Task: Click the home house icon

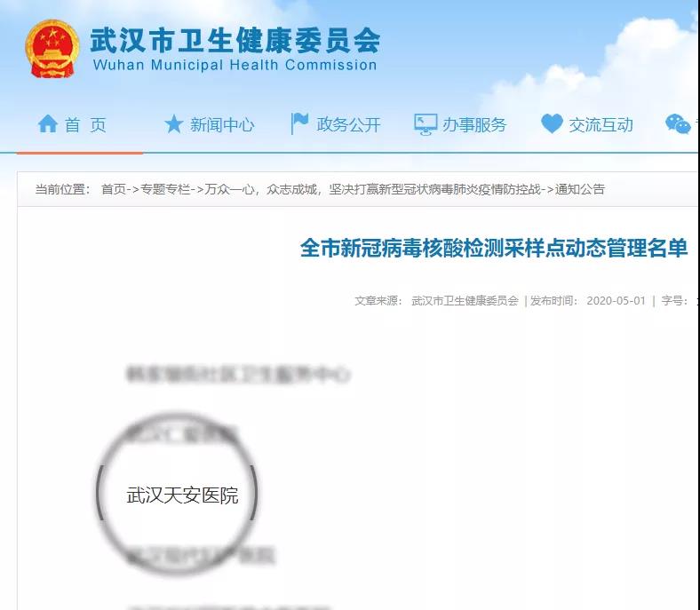Action: coord(48,123)
